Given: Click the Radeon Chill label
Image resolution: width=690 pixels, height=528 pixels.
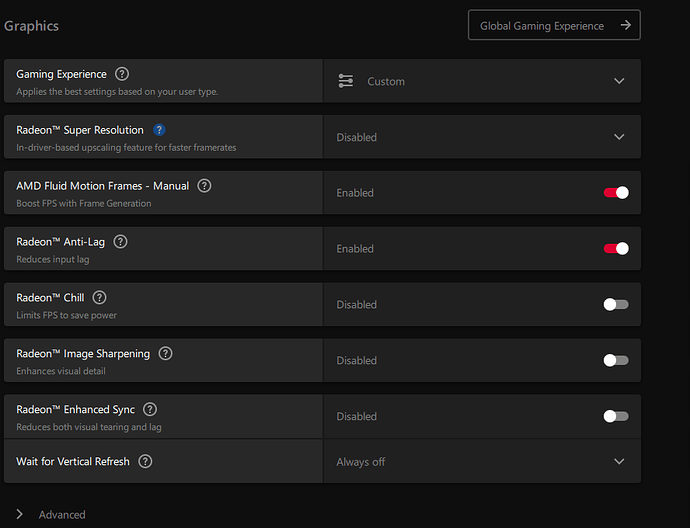Looking at the screenshot, I should coord(50,297).
